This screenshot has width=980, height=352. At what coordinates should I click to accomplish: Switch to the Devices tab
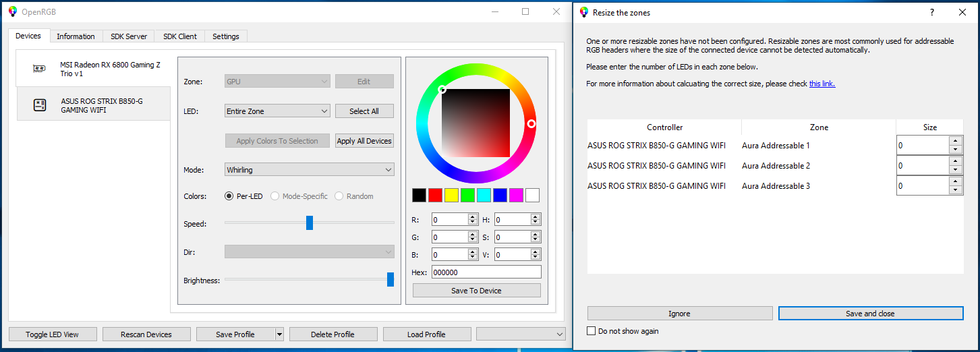tap(28, 36)
